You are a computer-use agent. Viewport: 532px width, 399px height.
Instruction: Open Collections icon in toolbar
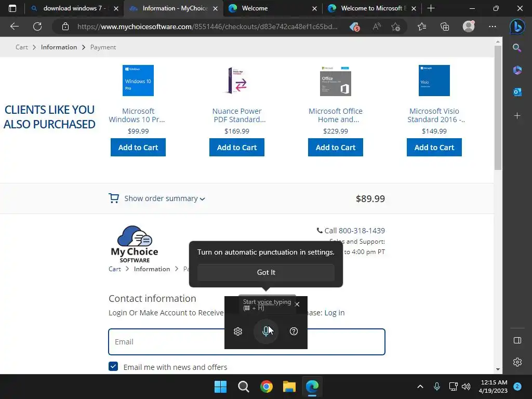(445, 26)
